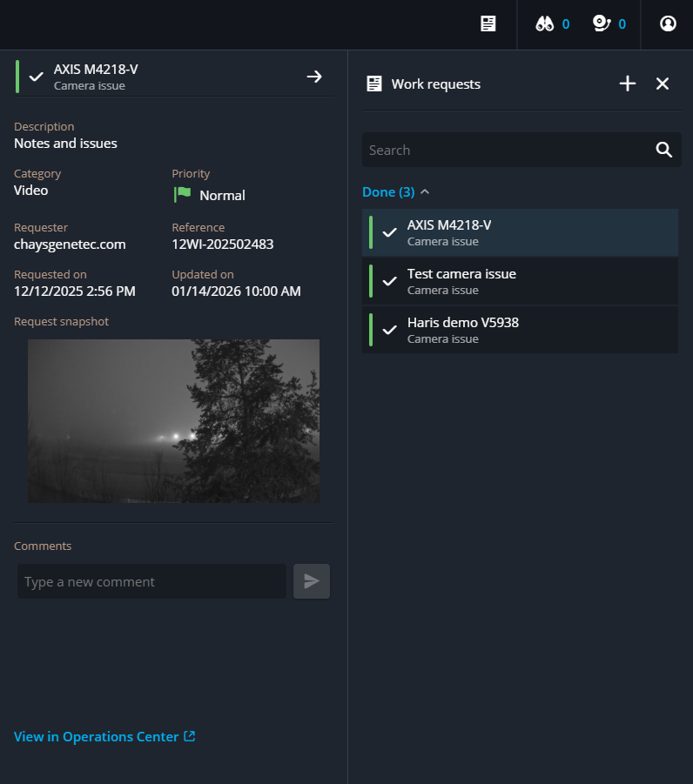Click checkmark on AXIS M4218-V list item
Viewport: 693px width, 784px height.
pyautogui.click(x=390, y=232)
